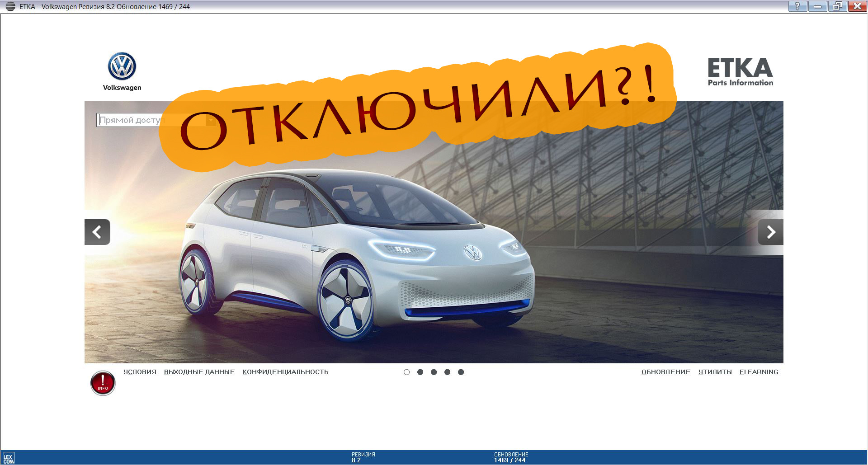Click the Volkswagen logo icon
Screen dimensions: 868x465
tap(122, 66)
